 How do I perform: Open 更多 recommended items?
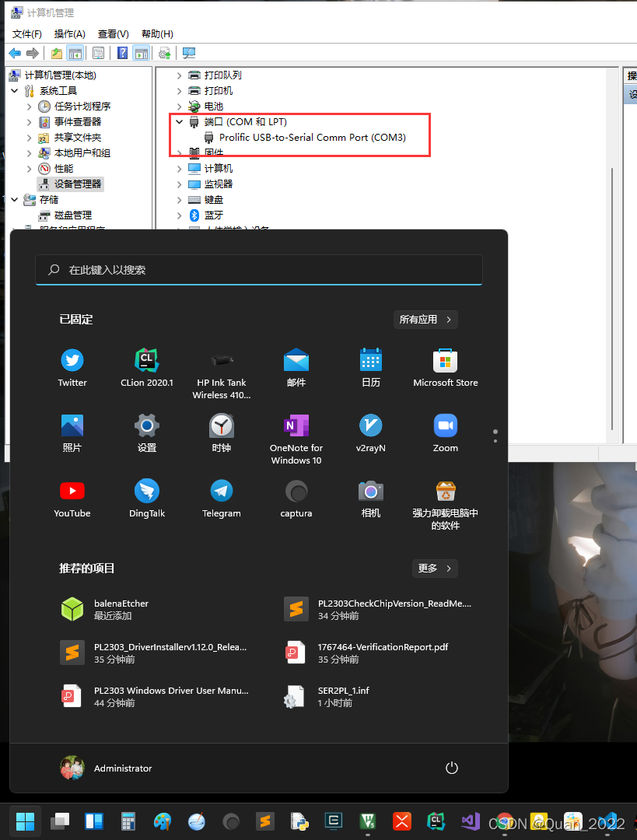(435, 568)
